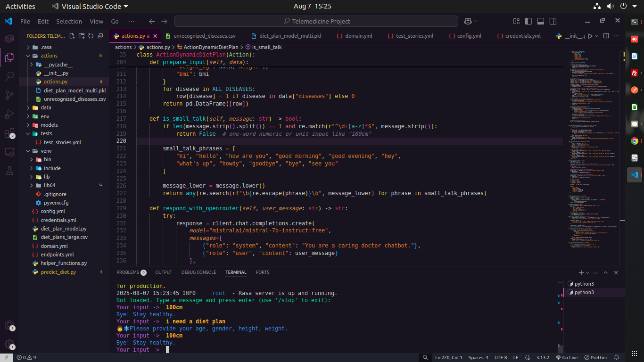
Task: Open the Source Control view
Action: pos(9,95)
